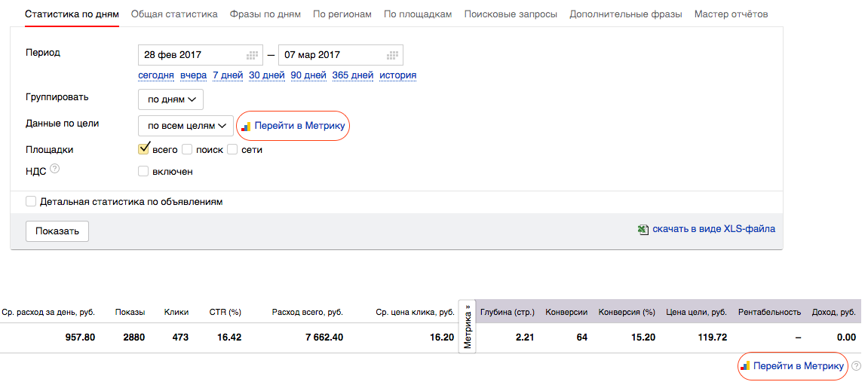The image size is (868, 385).
Task: Click the «CTR (%)» column header
Action: click(225, 313)
